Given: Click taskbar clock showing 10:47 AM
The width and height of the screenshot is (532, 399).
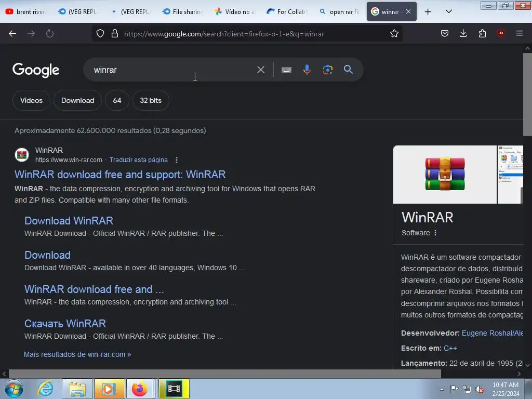Looking at the screenshot, I should point(506,389).
